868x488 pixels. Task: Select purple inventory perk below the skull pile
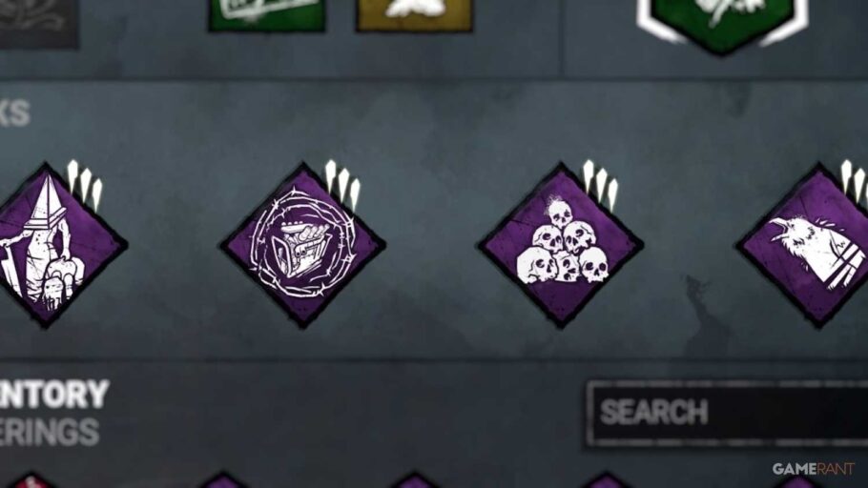pos(606,480)
